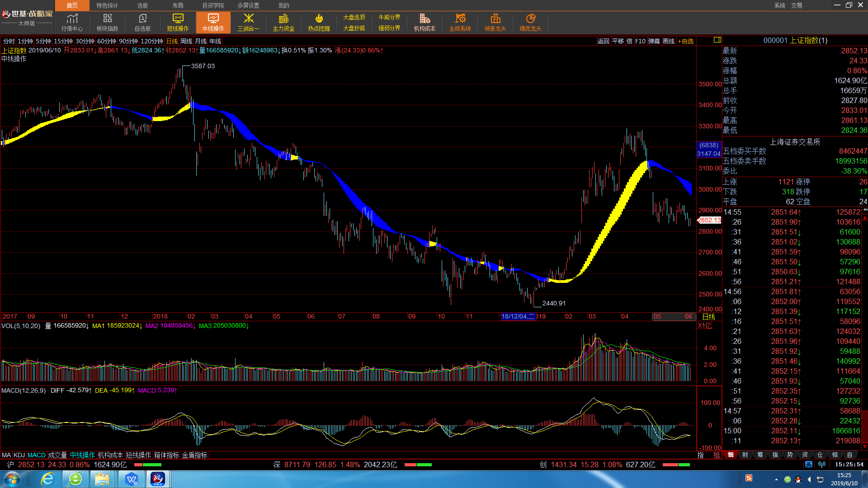Click the 上证指数 index name in the chart header
The height and width of the screenshot is (488, 868).
coord(14,50)
